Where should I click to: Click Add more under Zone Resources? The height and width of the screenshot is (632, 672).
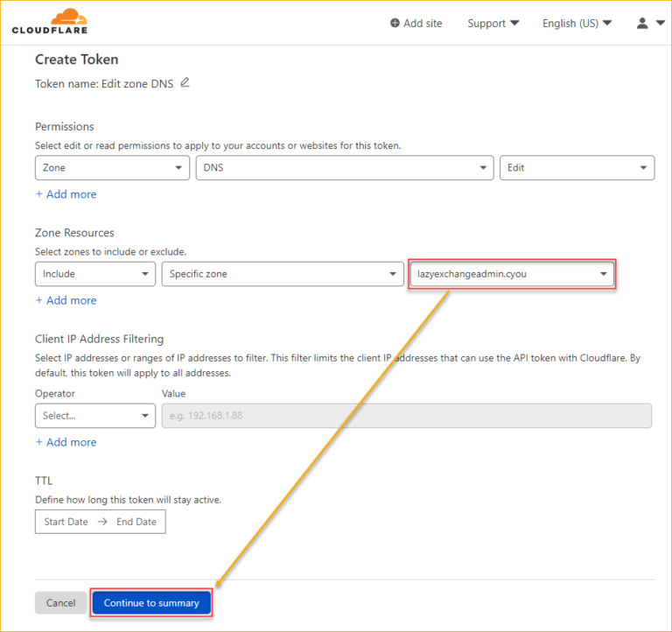point(66,300)
